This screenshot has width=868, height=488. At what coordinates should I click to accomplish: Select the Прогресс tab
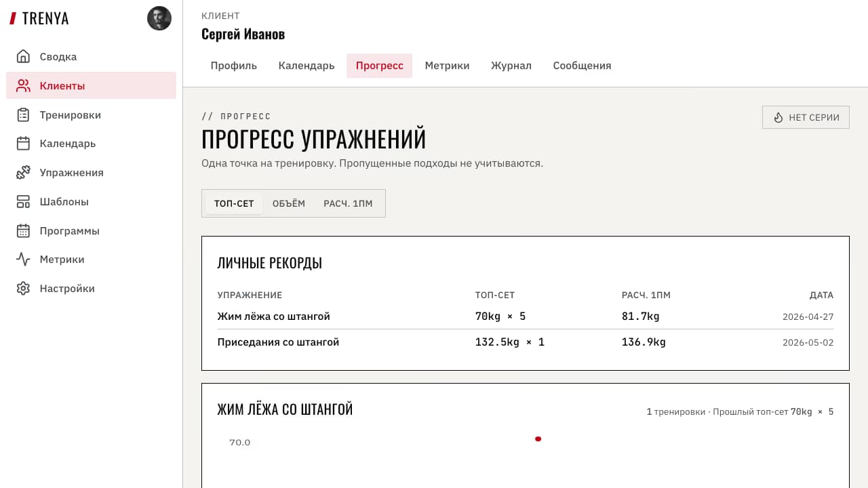coord(380,66)
